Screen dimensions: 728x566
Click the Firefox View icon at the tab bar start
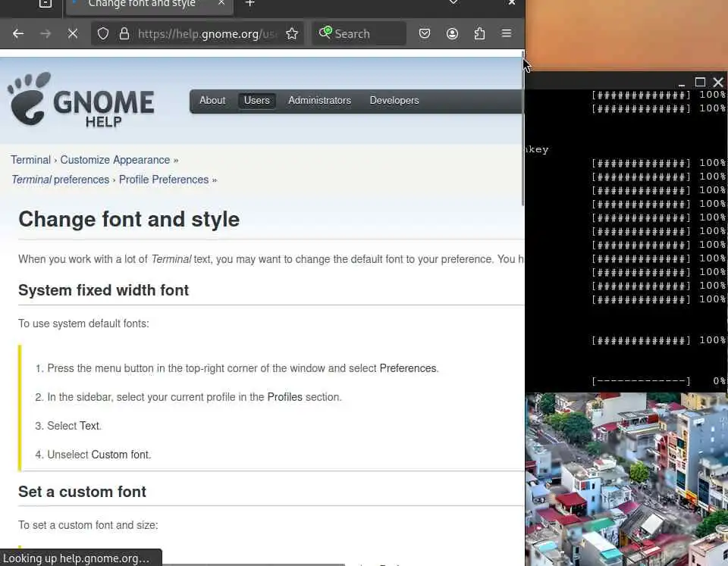(45, 4)
